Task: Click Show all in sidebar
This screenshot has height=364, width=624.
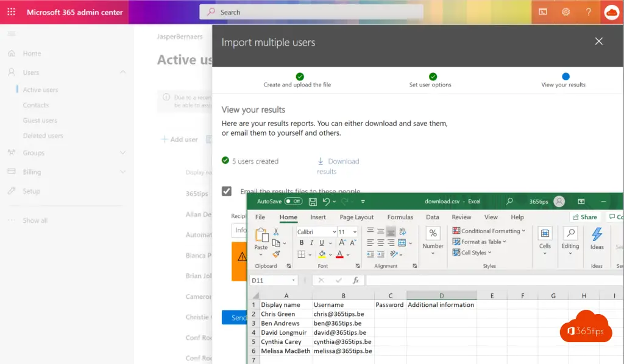Action: (35, 220)
